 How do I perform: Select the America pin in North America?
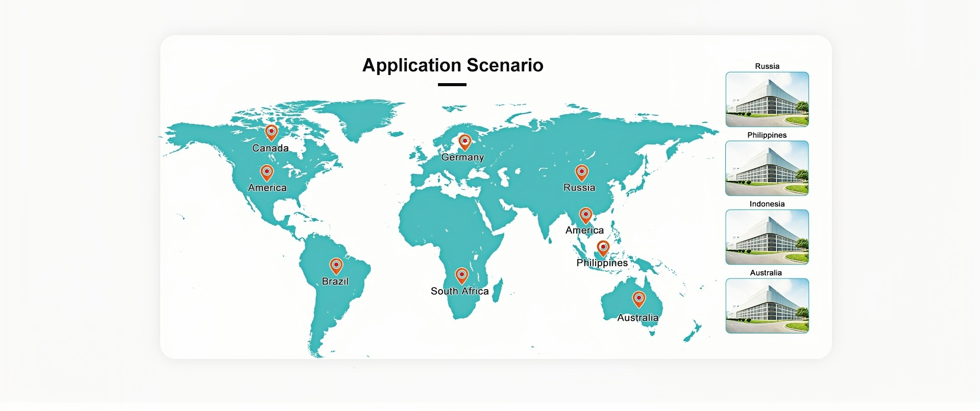[266, 172]
